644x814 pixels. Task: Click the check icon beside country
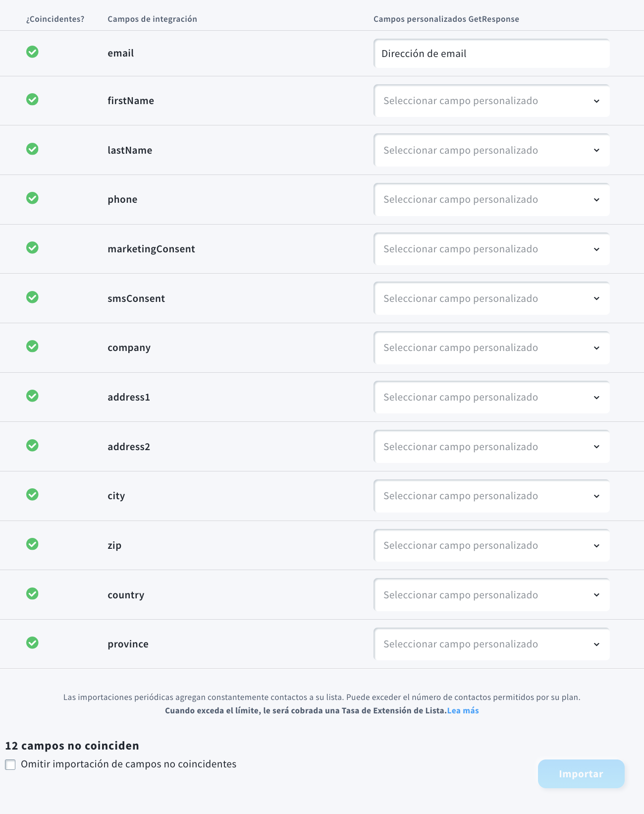[x=32, y=593]
